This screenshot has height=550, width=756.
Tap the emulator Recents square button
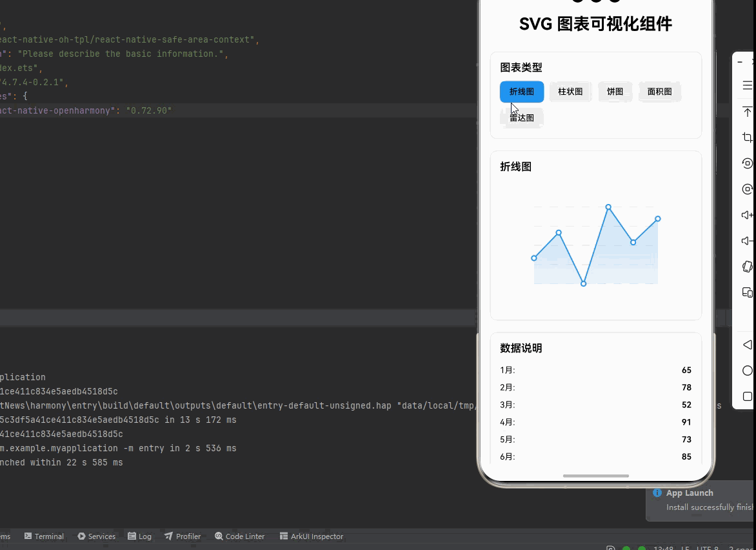(x=748, y=396)
